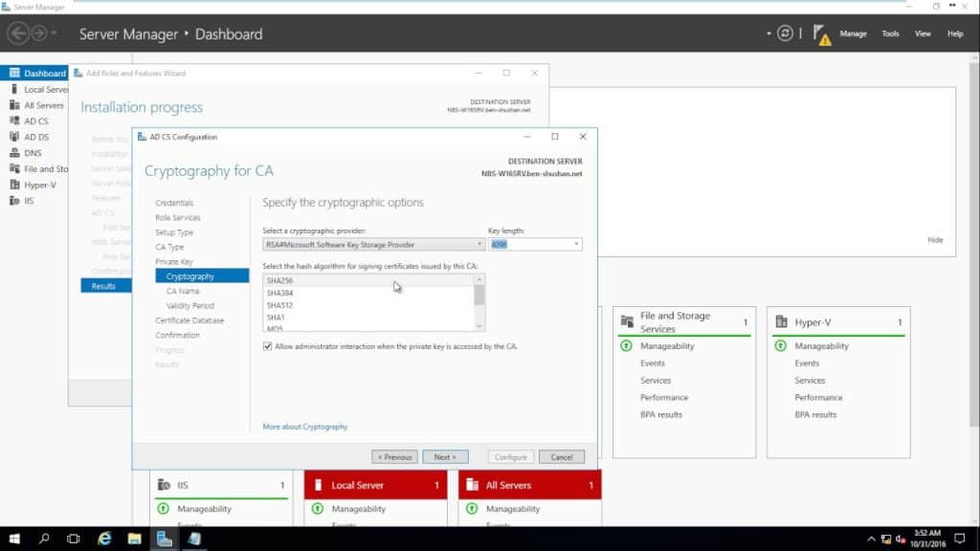Launch Internet Explorer from the taskbar
Image resolution: width=980 pixels, height=551 pixels.
coord(103,539)
